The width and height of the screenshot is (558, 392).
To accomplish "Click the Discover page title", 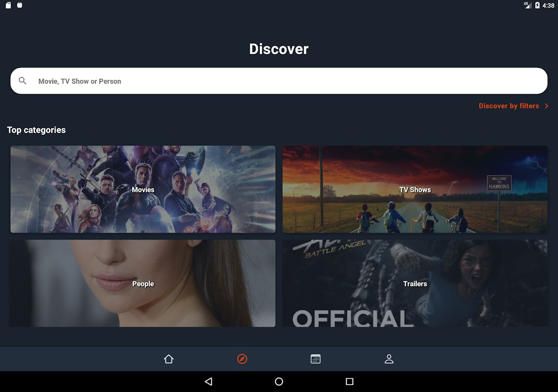I will click(x=279, y=49).
